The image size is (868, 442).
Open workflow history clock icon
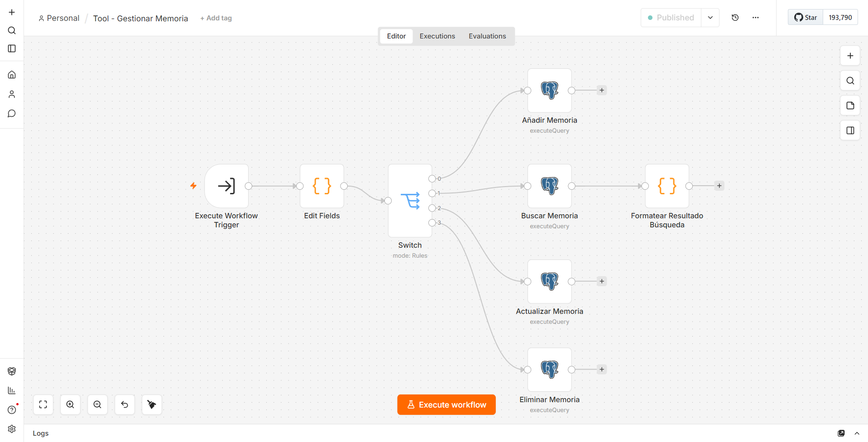click(735, 18)
